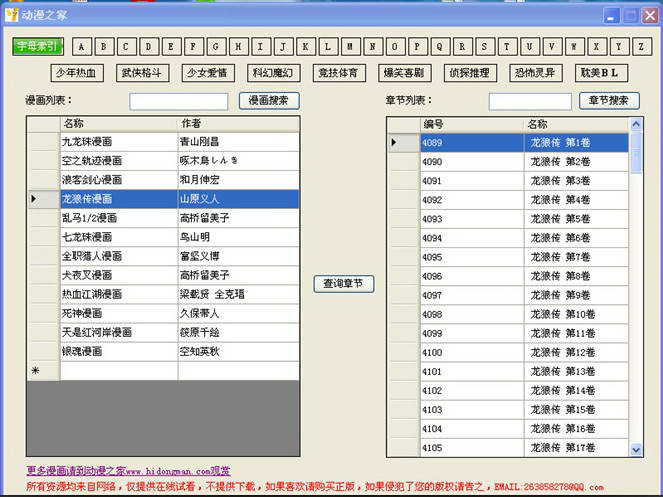This screenshot has height=497, width=663.
Task: Choose letter D index button
Action: click(148, 47)
